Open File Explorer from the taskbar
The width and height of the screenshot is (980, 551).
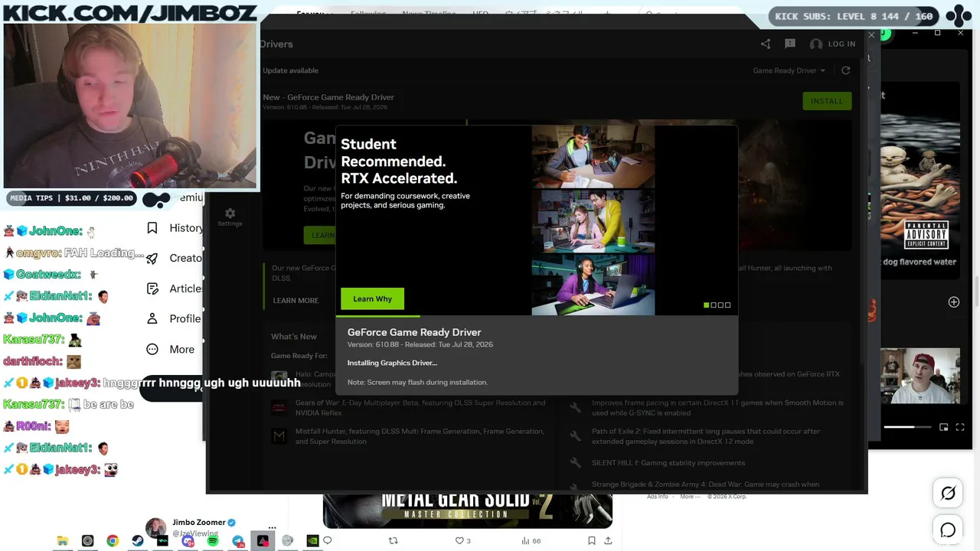pyautogui.click(x=63, y=541)
